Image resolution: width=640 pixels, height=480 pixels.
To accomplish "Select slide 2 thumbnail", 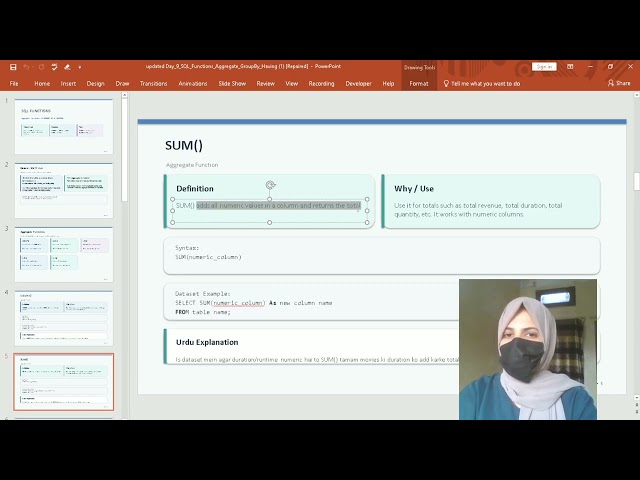I will tap(64, 191).
